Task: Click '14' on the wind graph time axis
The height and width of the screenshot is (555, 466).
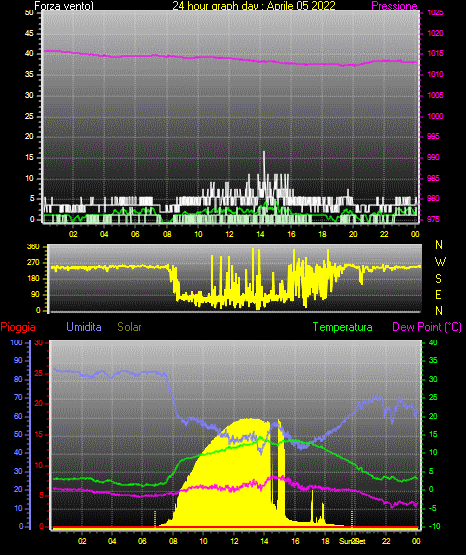Action: point(260,234)
